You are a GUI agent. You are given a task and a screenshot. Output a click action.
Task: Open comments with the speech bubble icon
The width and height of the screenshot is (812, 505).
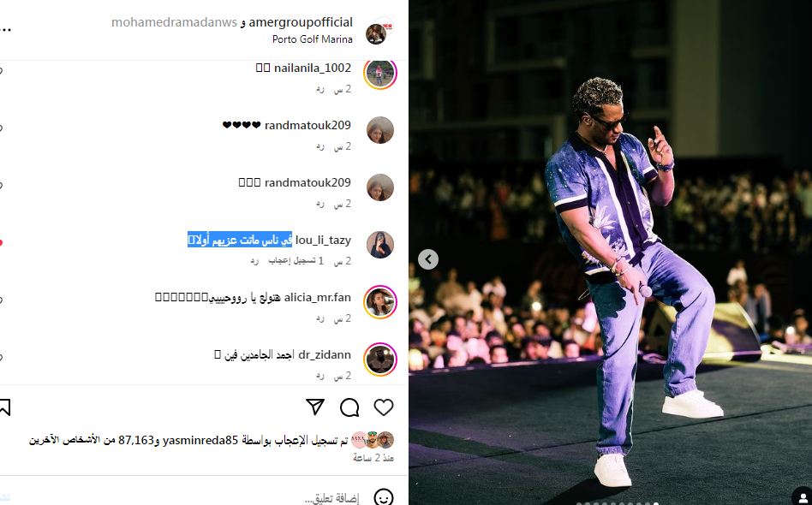[349, 407]
